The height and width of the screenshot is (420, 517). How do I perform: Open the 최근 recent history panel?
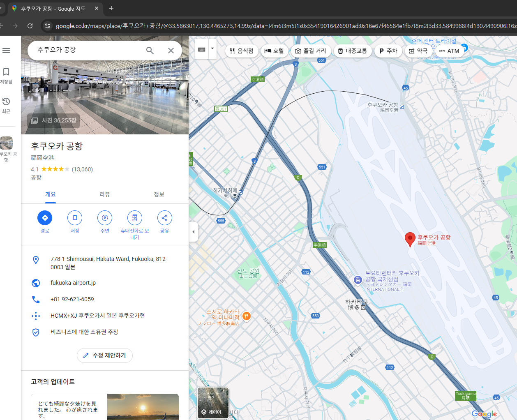pyautogui.click(x=6, y=105)
